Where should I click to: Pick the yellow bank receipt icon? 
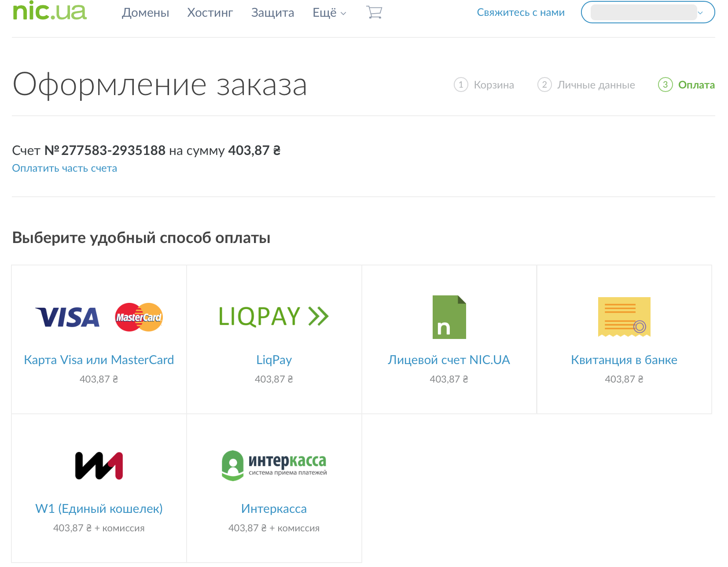[x=624, y=317]
